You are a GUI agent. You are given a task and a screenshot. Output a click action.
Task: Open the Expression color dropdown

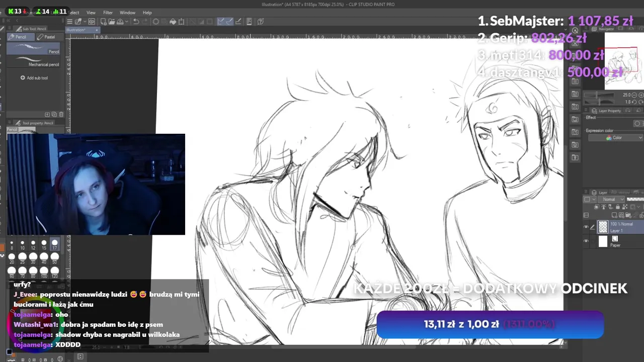tap(615, 138)
